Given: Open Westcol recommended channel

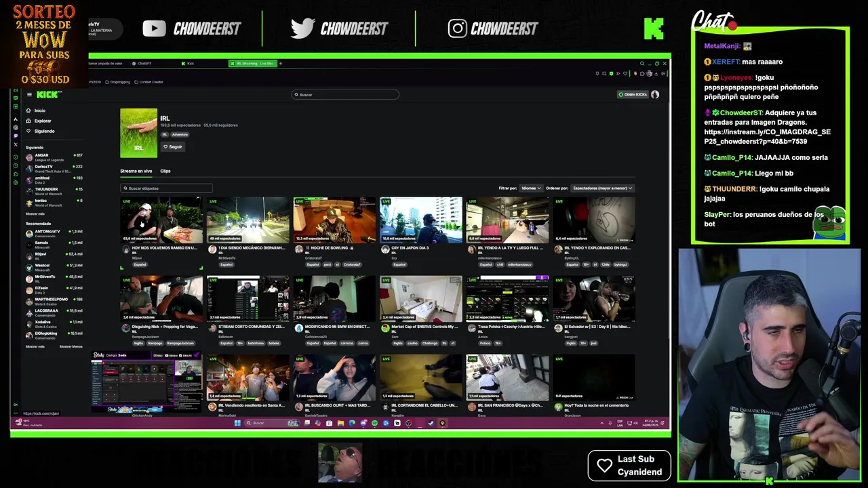Looking at the screenshot, I should [54, 267].
